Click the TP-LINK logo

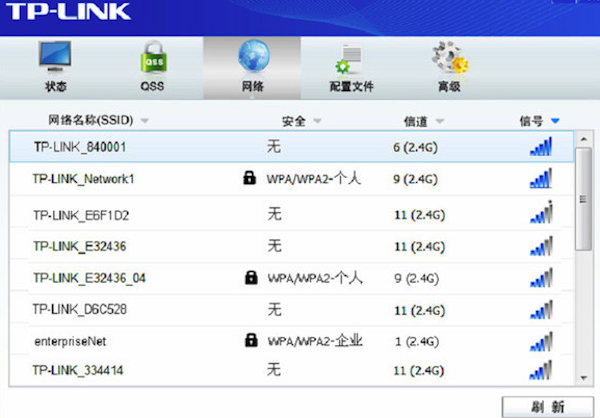pos(68,11)
